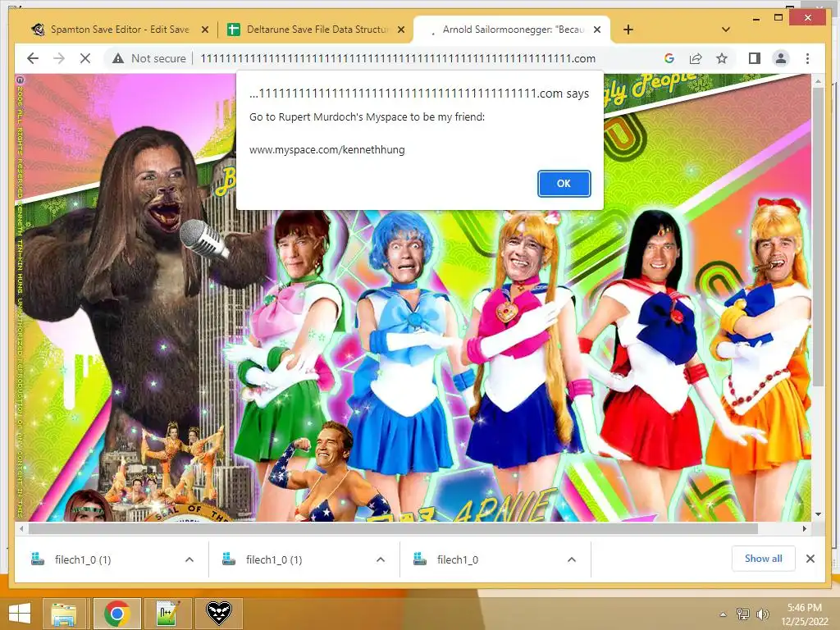The image size is (840, 630).
Task: Click the network tray icon
Action: coord(743,614)
